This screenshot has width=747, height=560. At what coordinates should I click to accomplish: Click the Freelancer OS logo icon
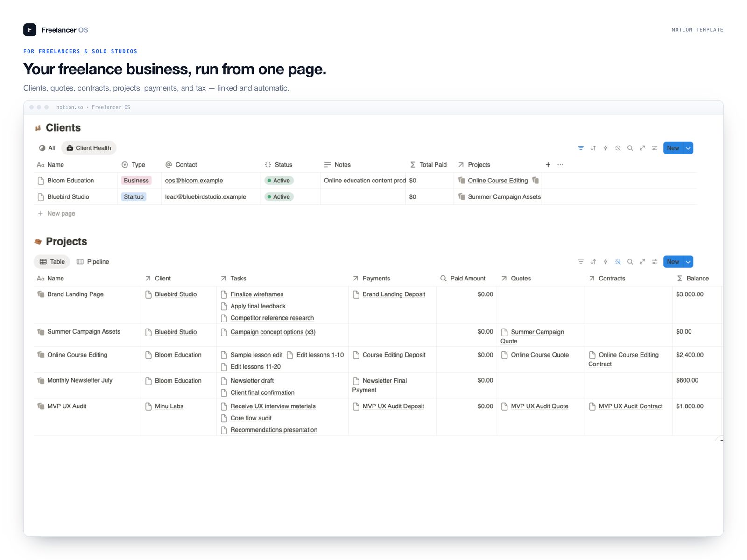[30, 30]
